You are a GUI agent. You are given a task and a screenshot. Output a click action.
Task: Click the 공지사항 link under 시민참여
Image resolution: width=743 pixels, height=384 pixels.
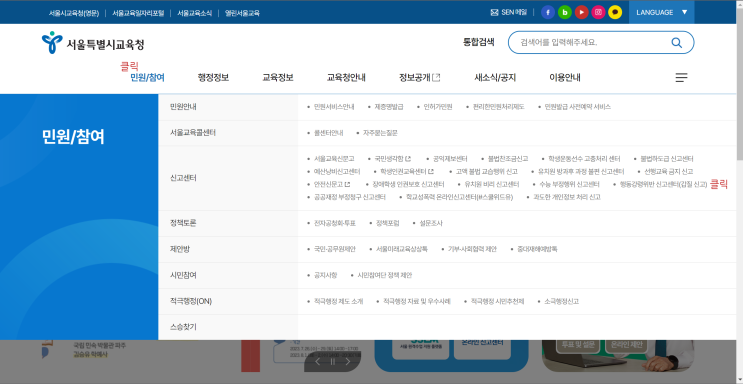click(x=325, y=275)
